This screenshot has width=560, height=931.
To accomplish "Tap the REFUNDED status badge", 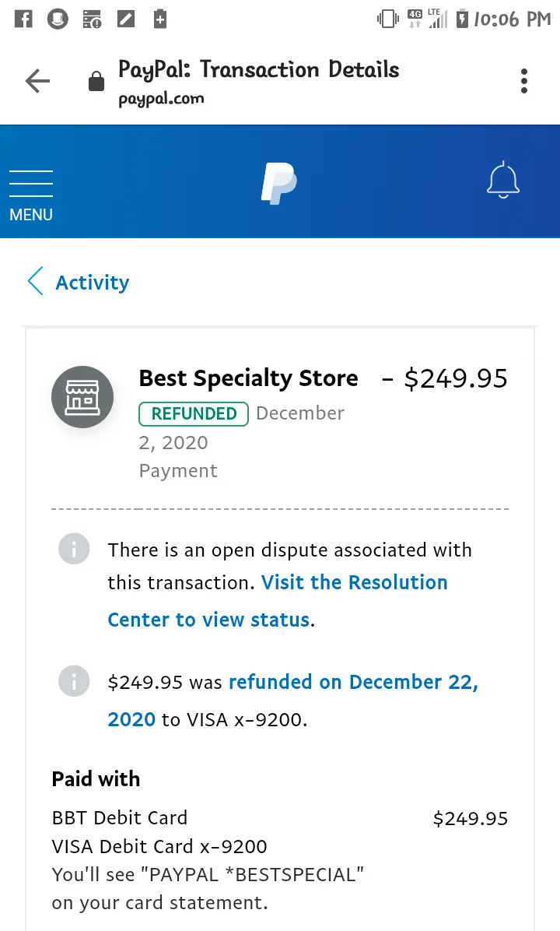I will coord(194,414).
